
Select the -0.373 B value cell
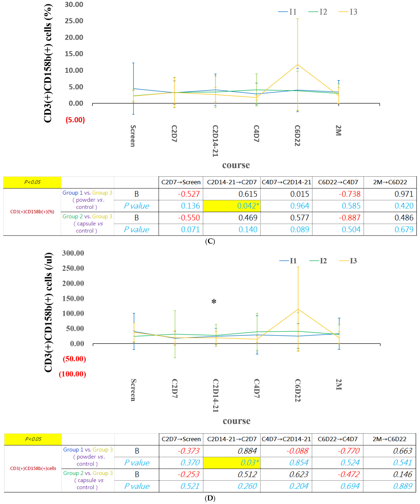[181, 451]
